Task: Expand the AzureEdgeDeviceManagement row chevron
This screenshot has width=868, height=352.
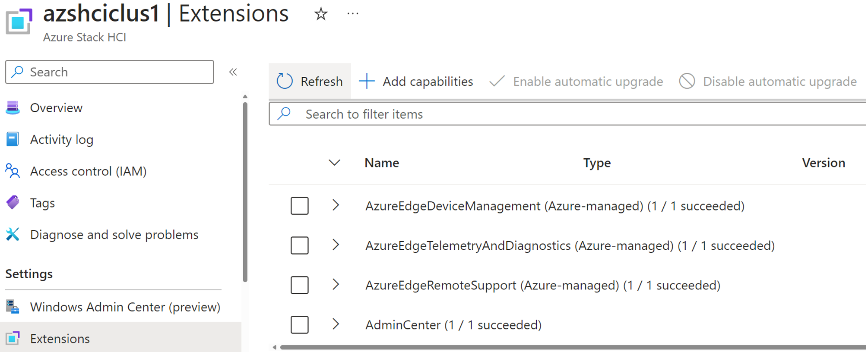Action: pyautogui.click(x=336, y=205)
